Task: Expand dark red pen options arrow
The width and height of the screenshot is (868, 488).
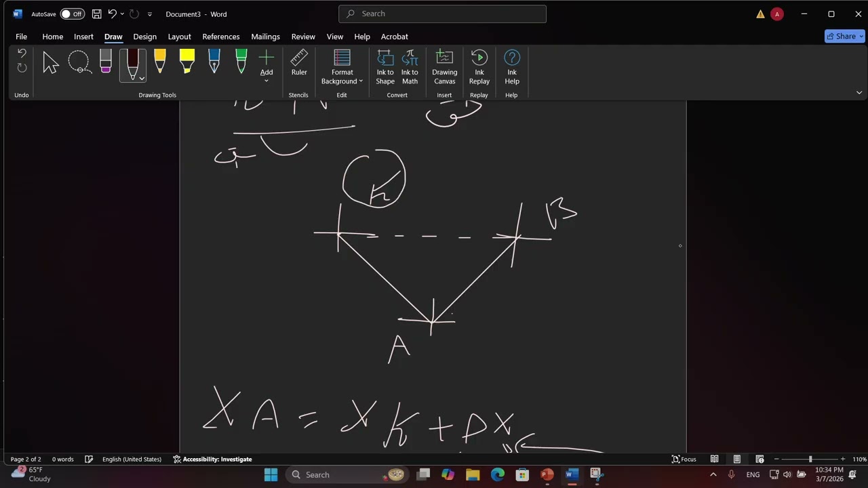Action: coord(142,78)
